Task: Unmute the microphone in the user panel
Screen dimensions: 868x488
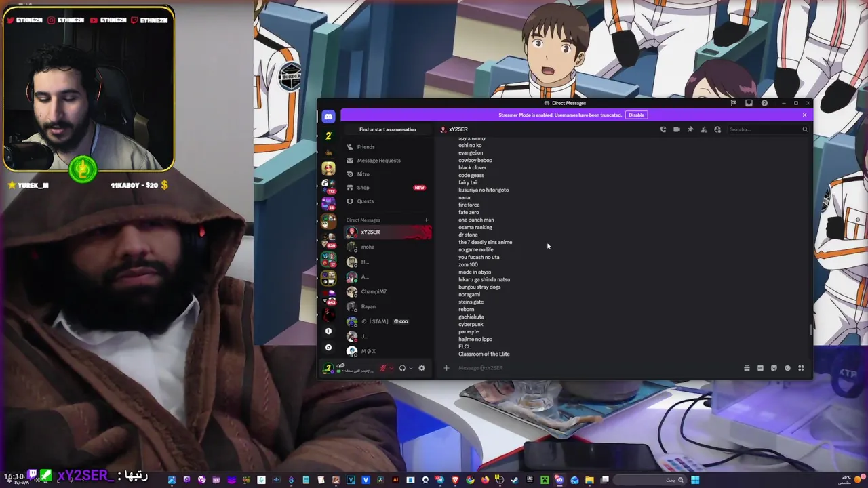Action: coord(383,368)
